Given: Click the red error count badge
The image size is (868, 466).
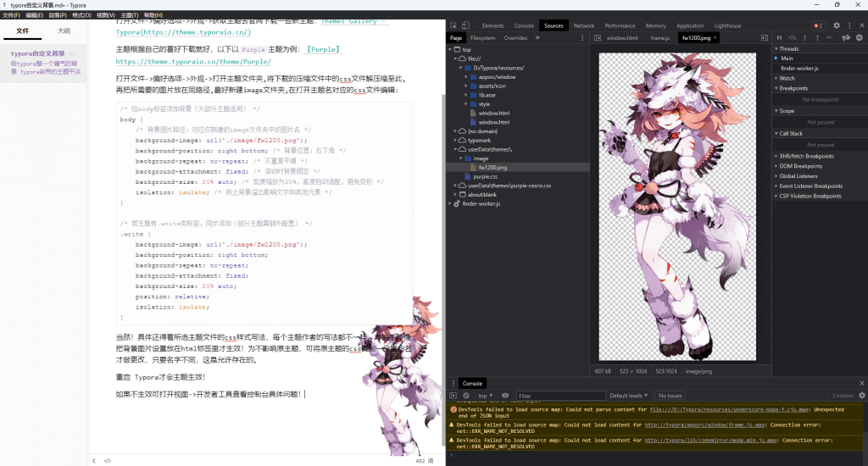Looking at the screenshot, I should [x=817, y=26].
